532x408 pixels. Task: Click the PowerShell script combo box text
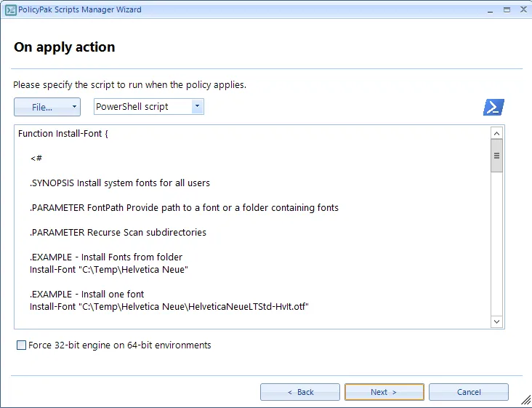tap(142, 107)
